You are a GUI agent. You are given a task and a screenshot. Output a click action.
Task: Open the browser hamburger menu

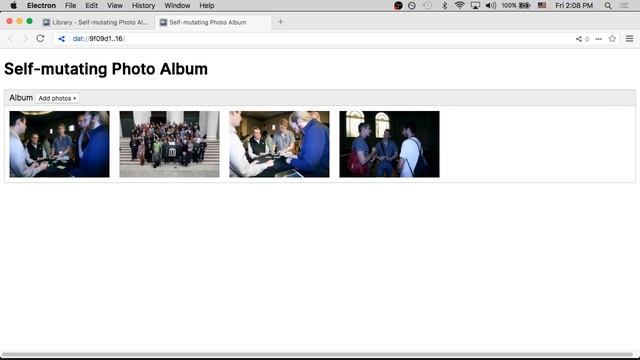point(629,38)
